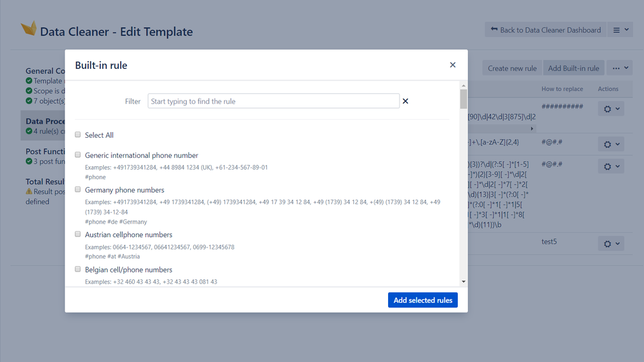Click Add selected rules button
This screenshot has height=362, width=644.
[x=423, y=300]
